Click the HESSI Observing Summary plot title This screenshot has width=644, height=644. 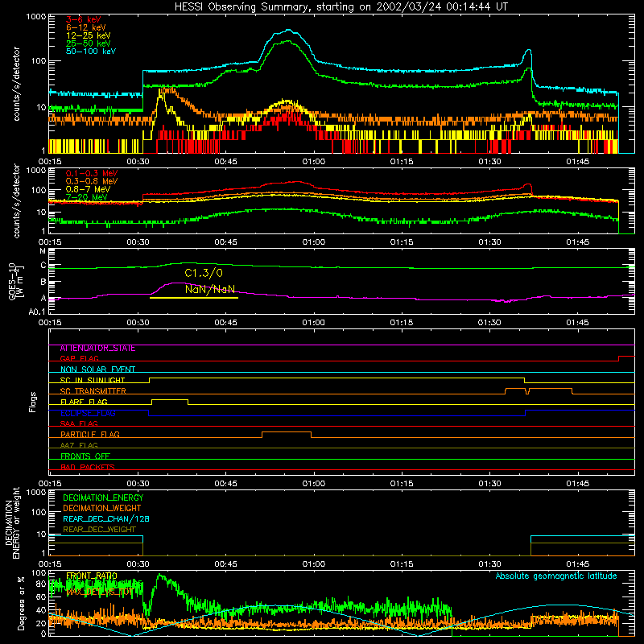(341, 7)
